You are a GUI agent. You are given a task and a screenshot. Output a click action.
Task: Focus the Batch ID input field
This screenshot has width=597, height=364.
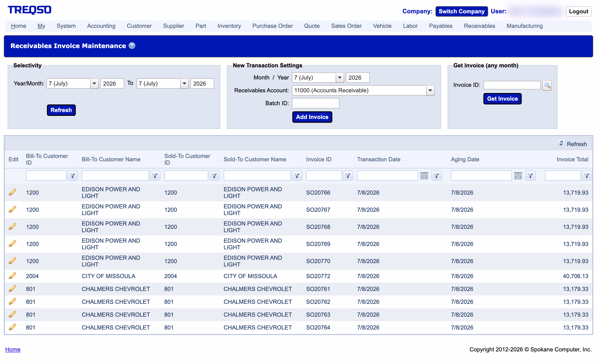pos(315,103)
